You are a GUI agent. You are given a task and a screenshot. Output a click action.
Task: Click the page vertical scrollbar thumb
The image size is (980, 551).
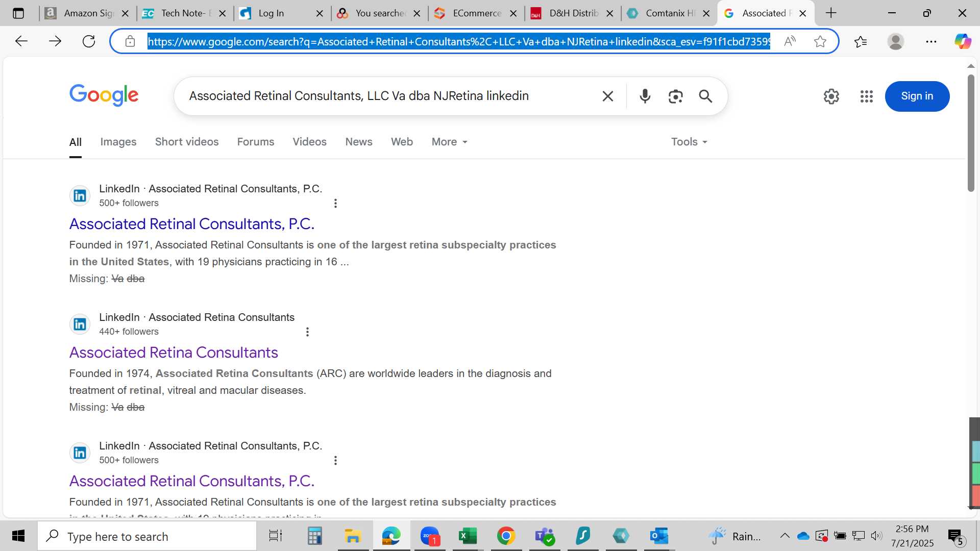coord(971,133)
